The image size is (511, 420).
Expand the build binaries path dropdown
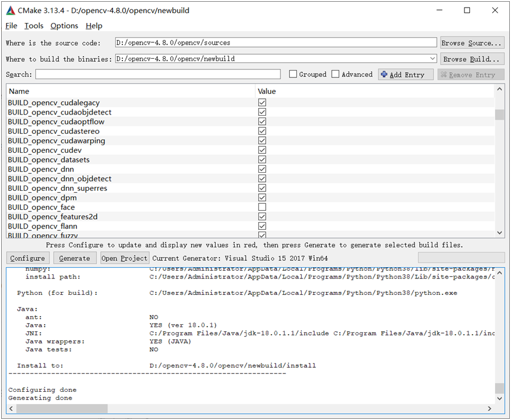432,59
